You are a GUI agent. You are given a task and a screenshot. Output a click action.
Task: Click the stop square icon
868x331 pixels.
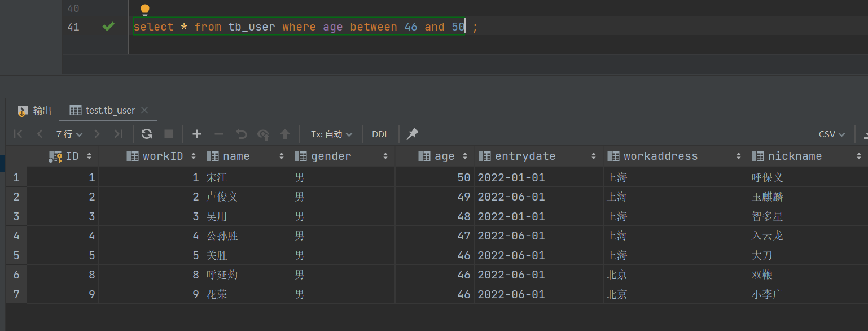(169, 134)
